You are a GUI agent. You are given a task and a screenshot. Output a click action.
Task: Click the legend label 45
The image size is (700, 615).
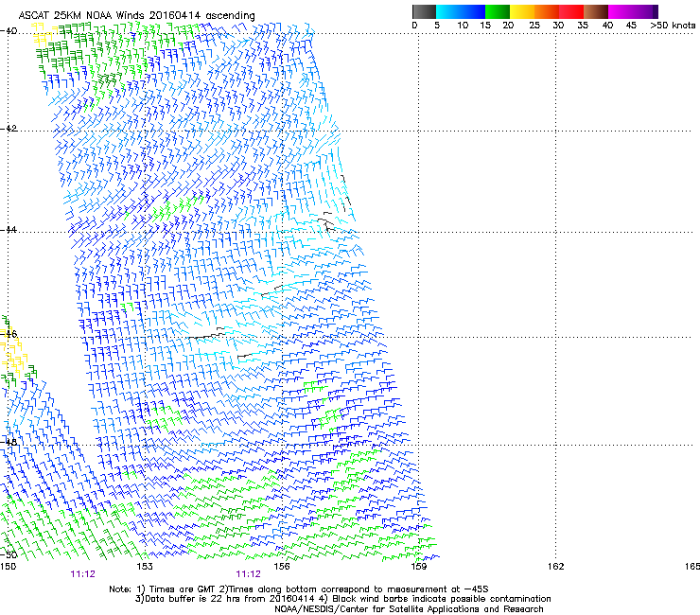[x=631, y=26]
